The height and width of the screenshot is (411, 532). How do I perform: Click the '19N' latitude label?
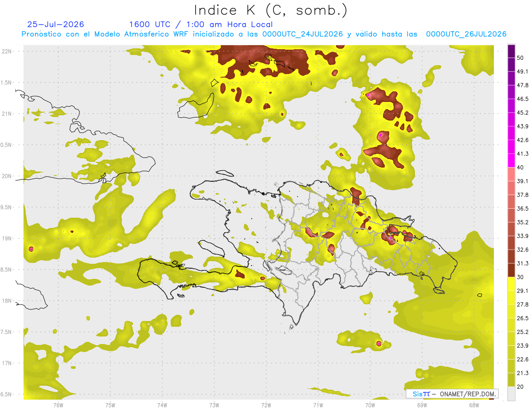7,238
